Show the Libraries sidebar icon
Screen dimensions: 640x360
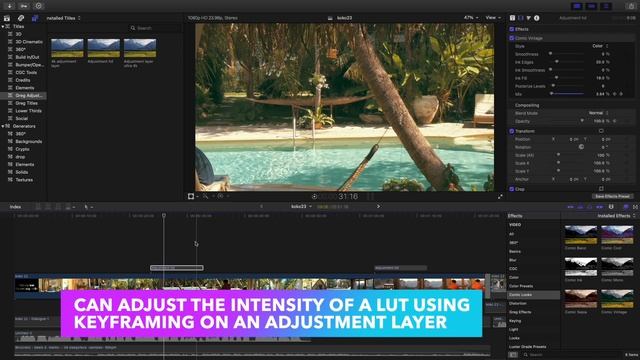(x=7, y=18)
